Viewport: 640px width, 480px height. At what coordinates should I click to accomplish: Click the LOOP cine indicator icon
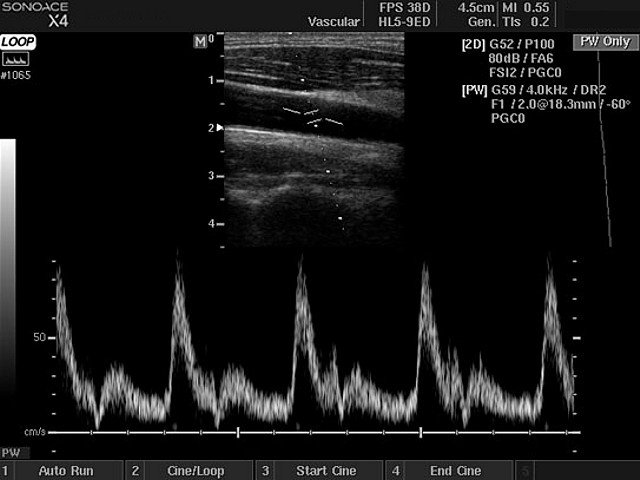[17, 42]
